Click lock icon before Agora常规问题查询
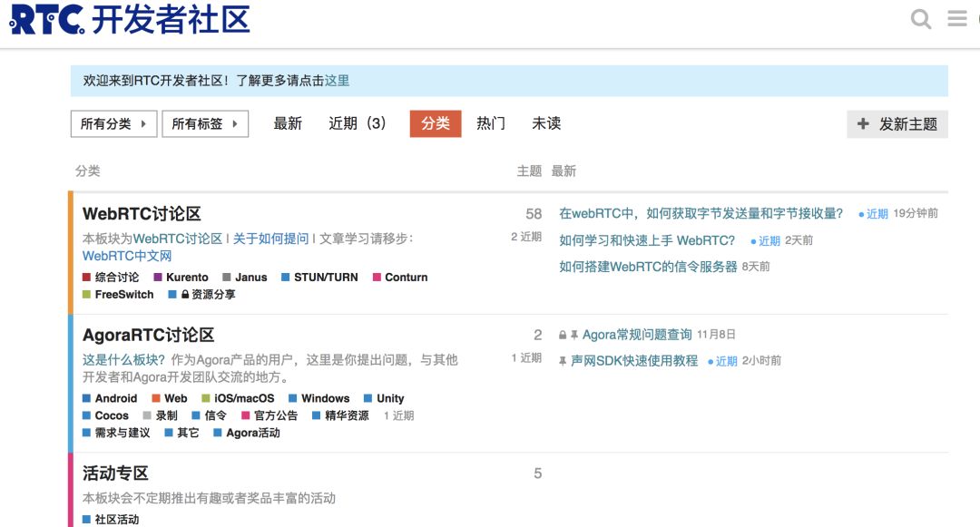 [x=563, y=336]
